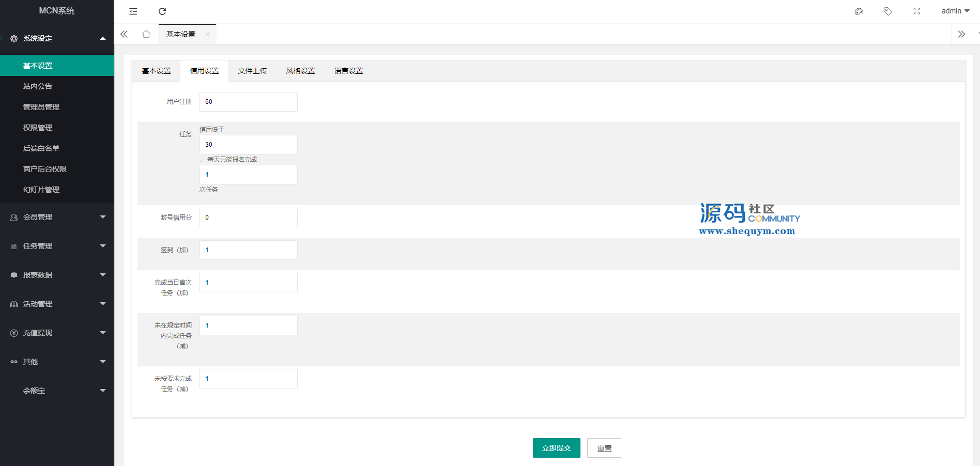
Task: Click the 签到（加） input field
Action: pos(249,250)
